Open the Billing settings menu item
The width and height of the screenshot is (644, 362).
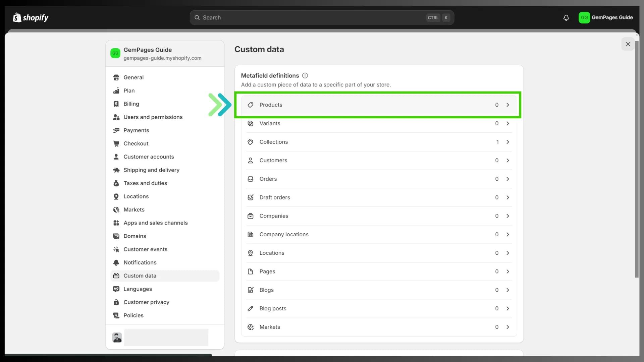click(165, 104)
